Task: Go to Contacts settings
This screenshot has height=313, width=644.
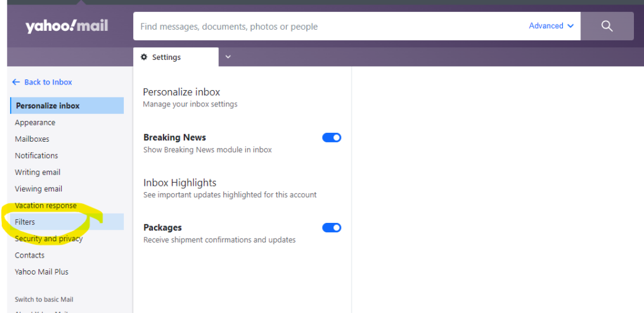Action: coord(30,255)
